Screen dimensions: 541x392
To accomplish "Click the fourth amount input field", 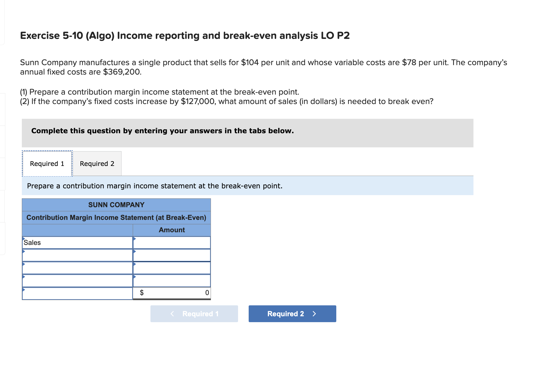I will (172, 280).
